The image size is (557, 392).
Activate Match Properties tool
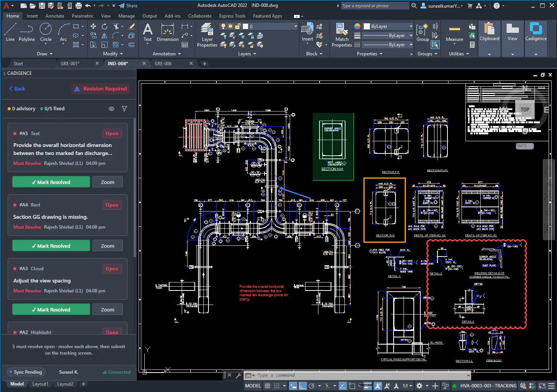[342, 35]
